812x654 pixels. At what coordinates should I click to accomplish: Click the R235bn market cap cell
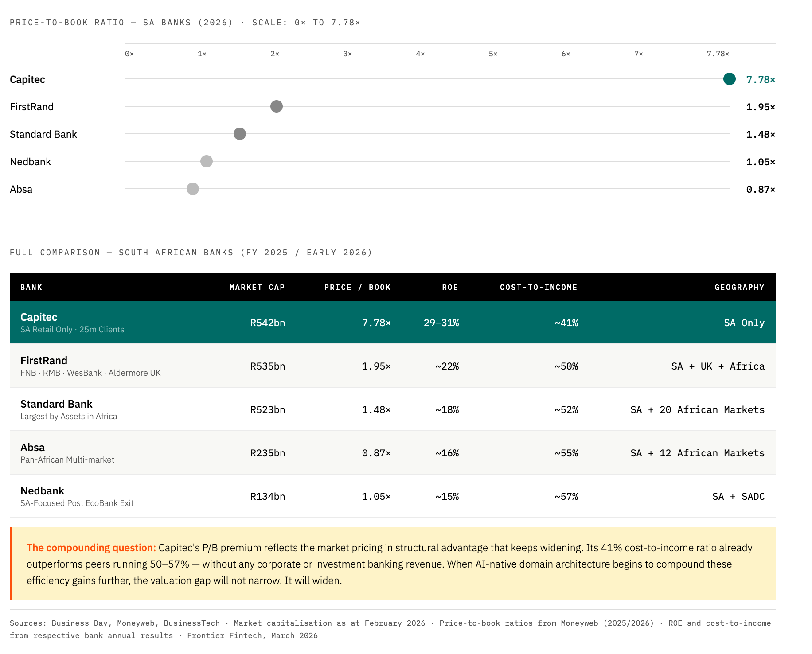(267, 453)
